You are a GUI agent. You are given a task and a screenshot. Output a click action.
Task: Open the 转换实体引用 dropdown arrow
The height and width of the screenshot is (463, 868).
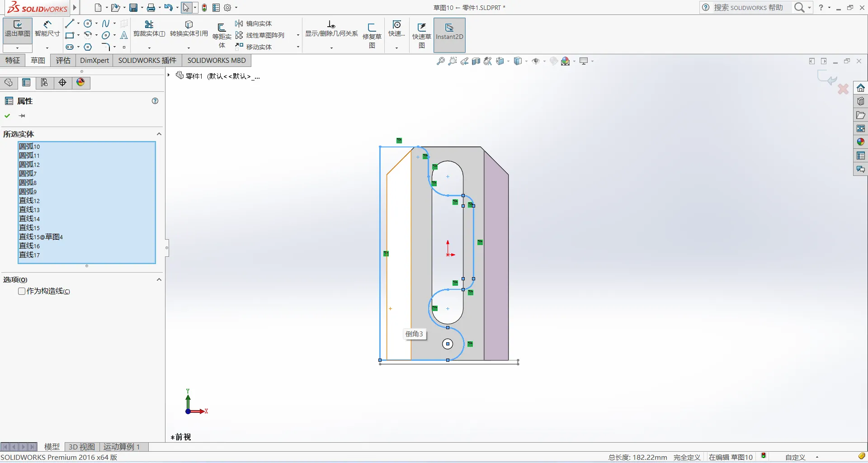click(x=189, y=48)
